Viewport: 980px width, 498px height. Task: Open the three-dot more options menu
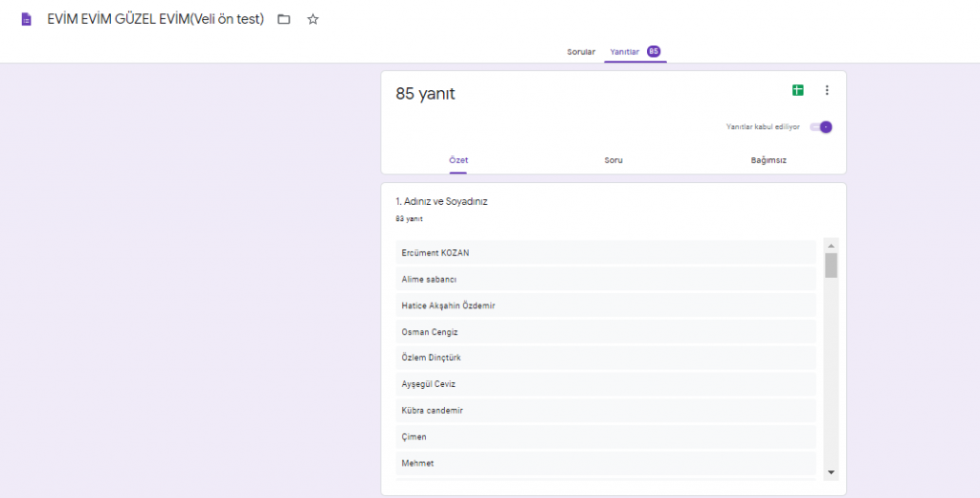[x=827, y=90]
